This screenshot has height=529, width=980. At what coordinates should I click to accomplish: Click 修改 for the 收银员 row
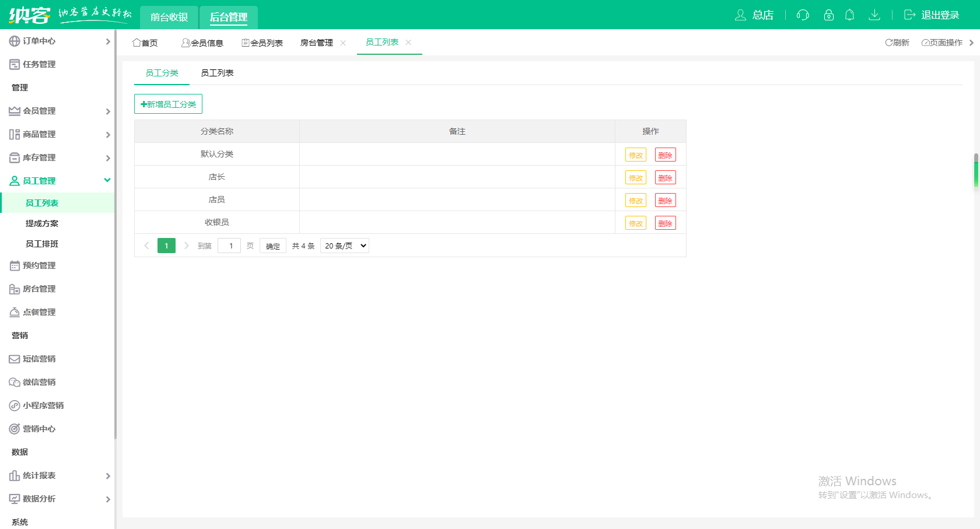click(635, 223)
